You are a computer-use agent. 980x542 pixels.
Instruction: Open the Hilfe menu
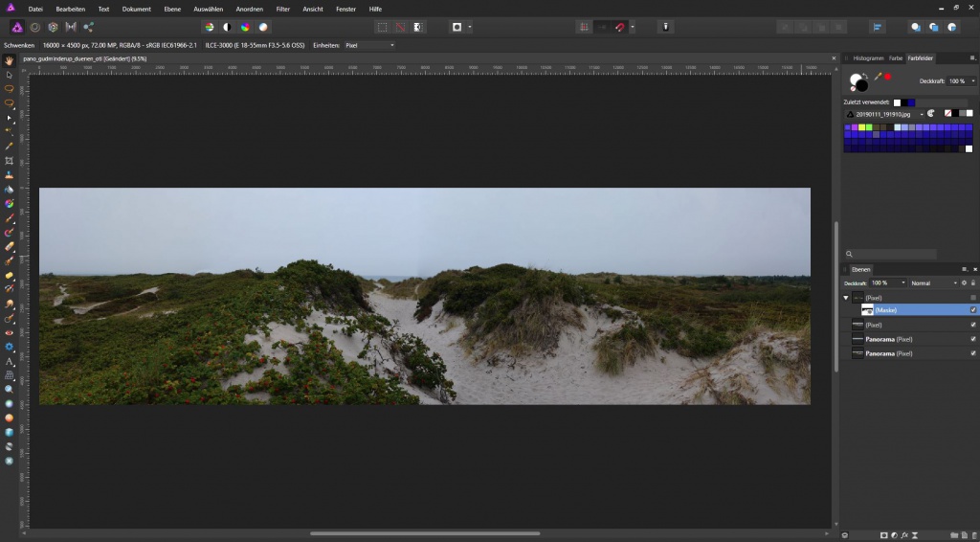[375, 10]
